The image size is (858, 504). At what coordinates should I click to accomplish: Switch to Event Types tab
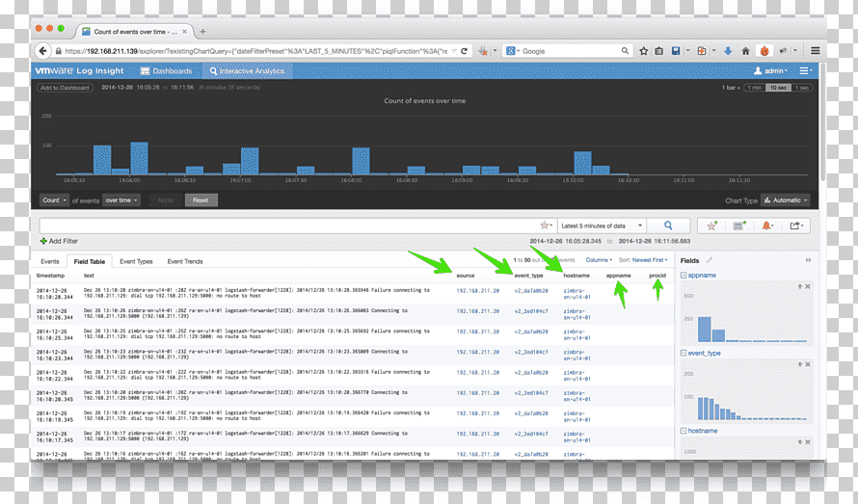[x=136, y=261]
